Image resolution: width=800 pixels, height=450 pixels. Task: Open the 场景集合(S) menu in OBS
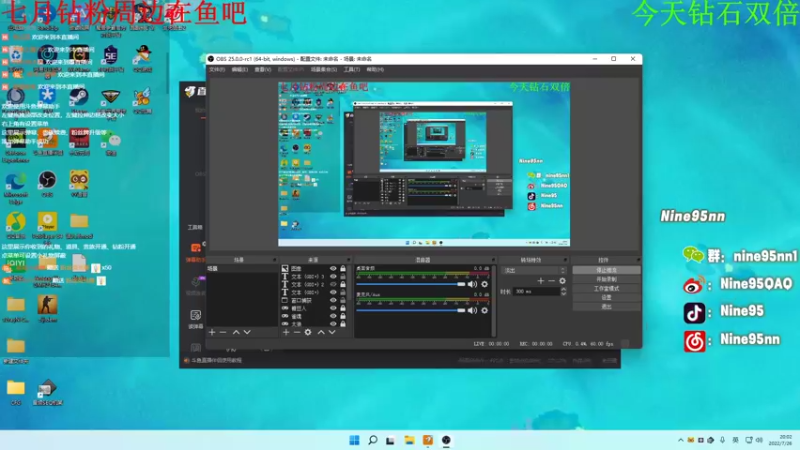pyautogui.click(x=323, y=69)
